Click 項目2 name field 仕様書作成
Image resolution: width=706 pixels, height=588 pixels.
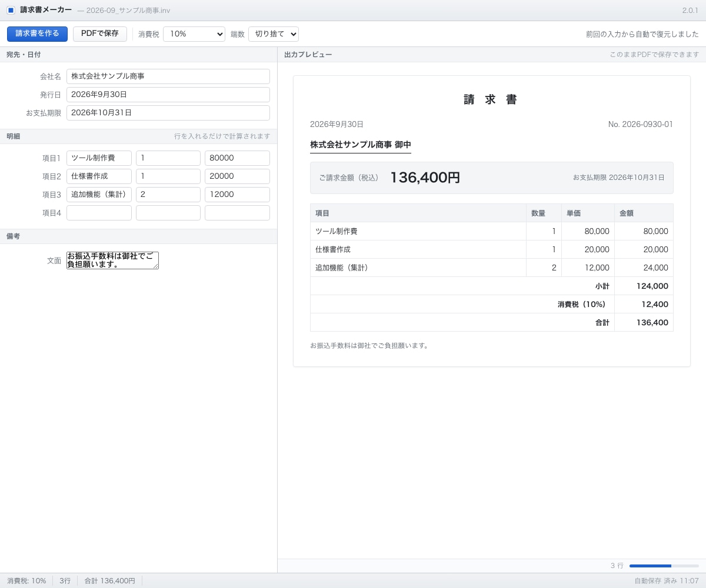(99, 176)
